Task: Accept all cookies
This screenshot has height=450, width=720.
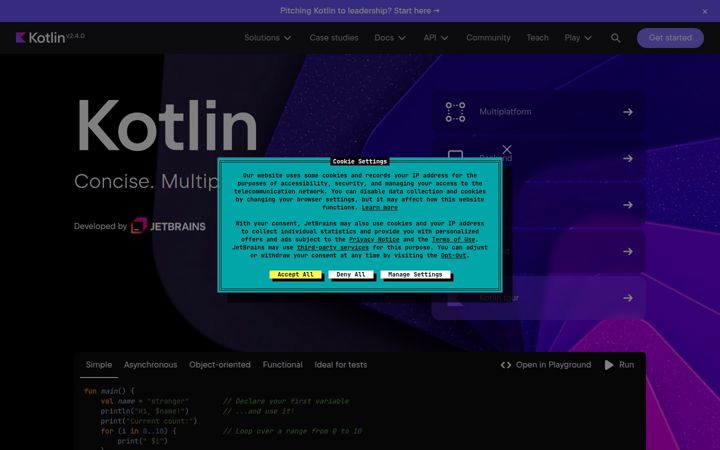Action: (295, 274)
